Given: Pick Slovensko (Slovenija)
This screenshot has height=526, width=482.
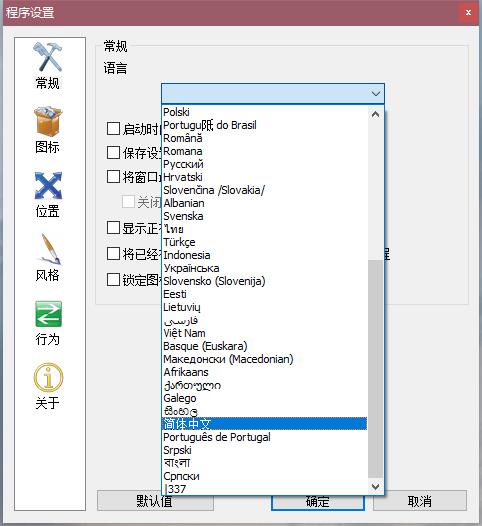Looking at the screenshot, I should pyautogui.click(x=265, y=281).
